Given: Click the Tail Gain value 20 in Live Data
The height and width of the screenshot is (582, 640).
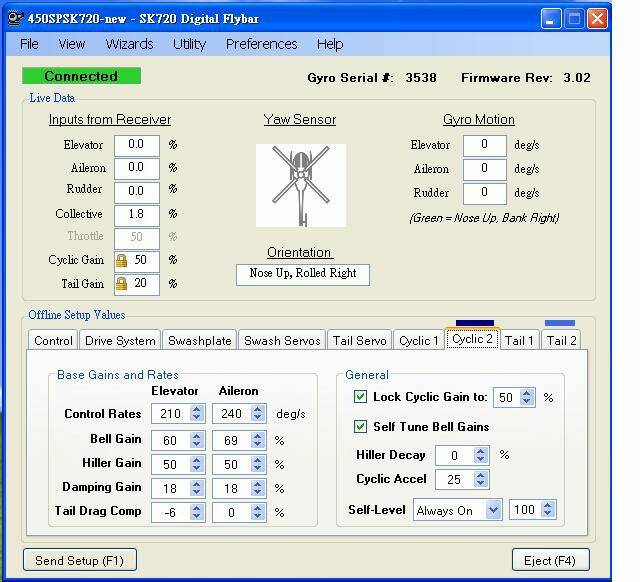Looking at the screenshot, I should [x=137, y=284].
